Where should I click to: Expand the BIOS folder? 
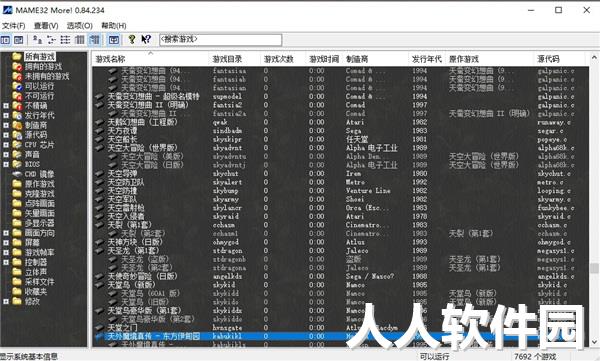(6, 164)
